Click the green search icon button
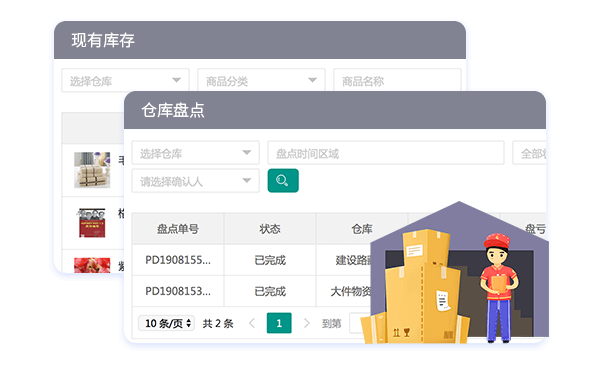The height and width of the screenshot is (370, 600). tap(283, 181)
